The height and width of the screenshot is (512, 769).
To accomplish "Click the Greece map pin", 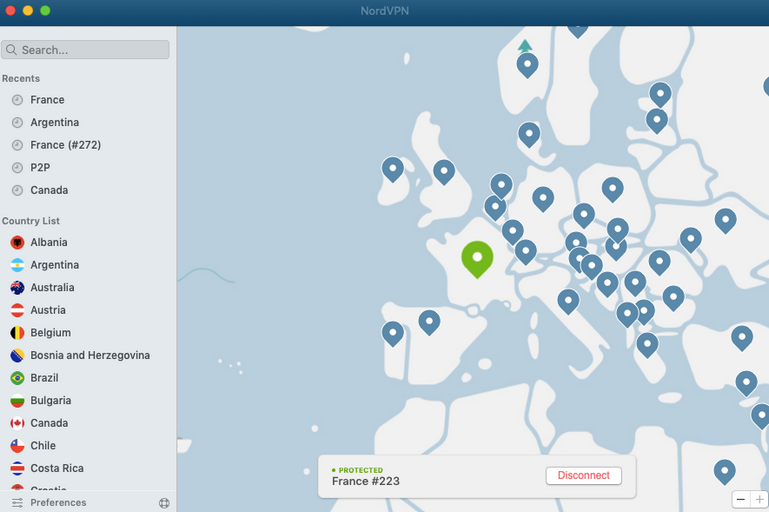I will (647, 345).
